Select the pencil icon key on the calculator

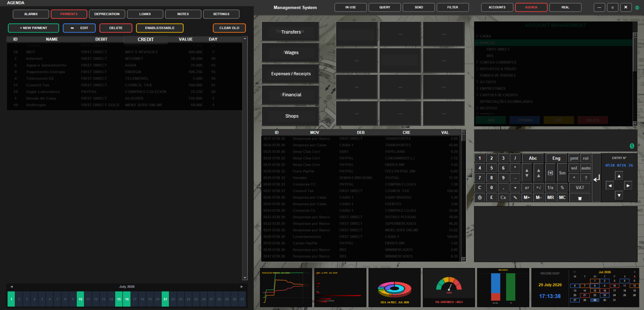[515, 197]
